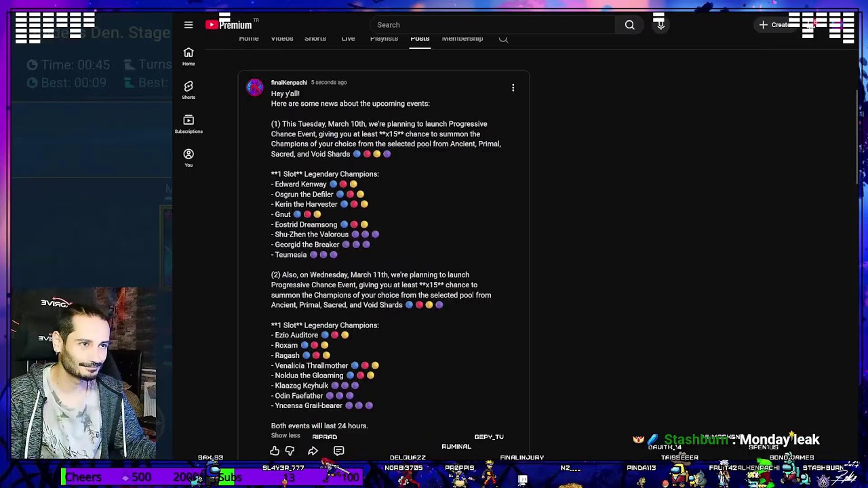Open the You section in the sidebar
Viewport: 868px width, 488px height.
coord(189,158)
